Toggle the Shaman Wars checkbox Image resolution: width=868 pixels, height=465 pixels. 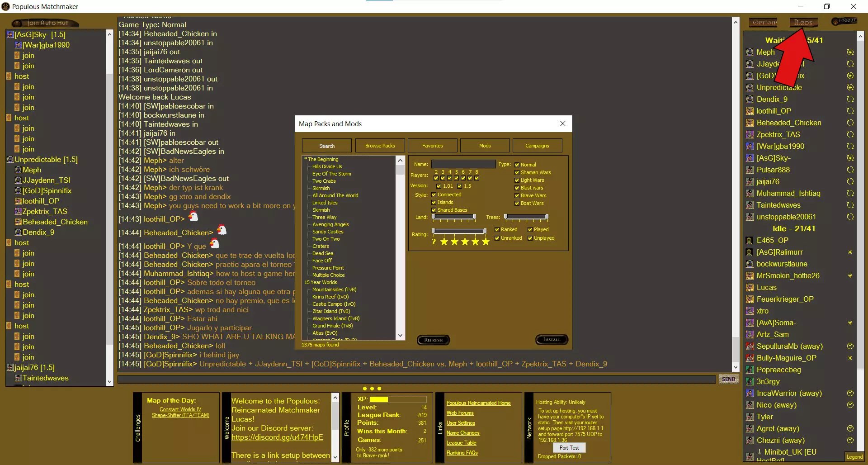coord(517,173)
